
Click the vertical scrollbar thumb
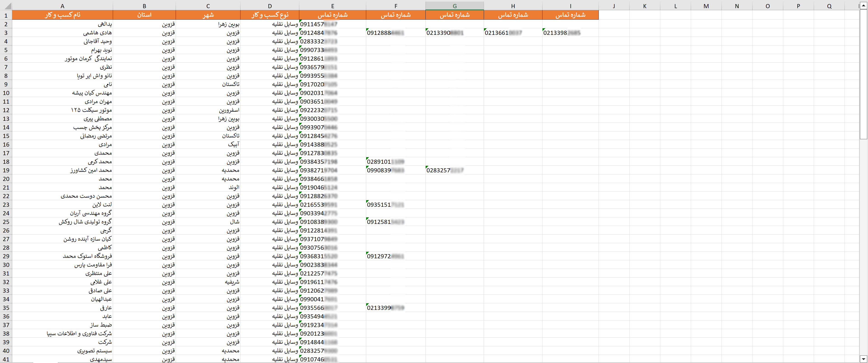(863, 74)
